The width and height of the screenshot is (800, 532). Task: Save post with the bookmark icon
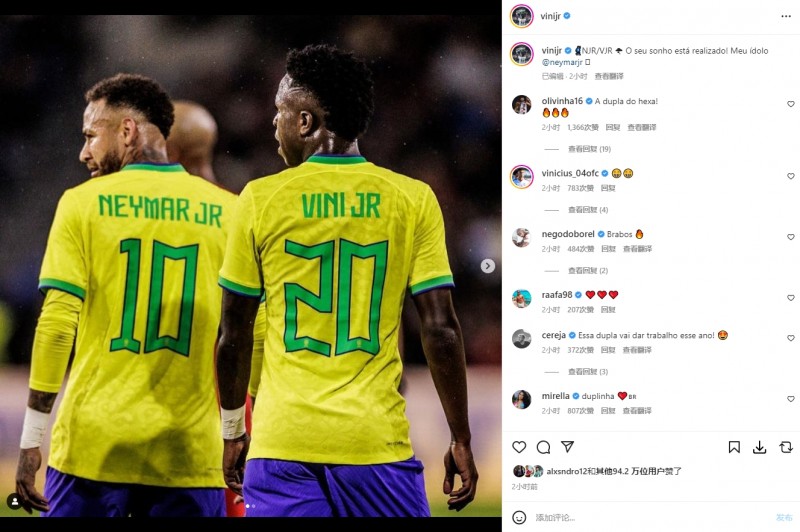coord(734,447)
